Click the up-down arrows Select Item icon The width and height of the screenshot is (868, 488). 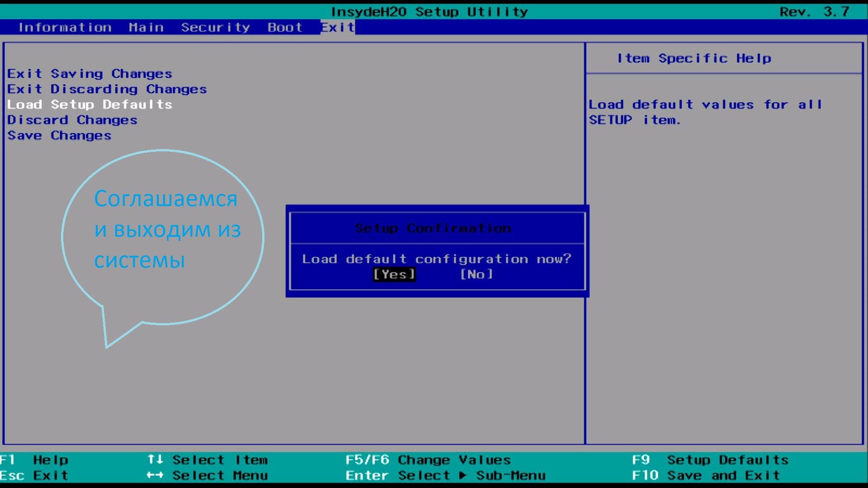point(155,460)
